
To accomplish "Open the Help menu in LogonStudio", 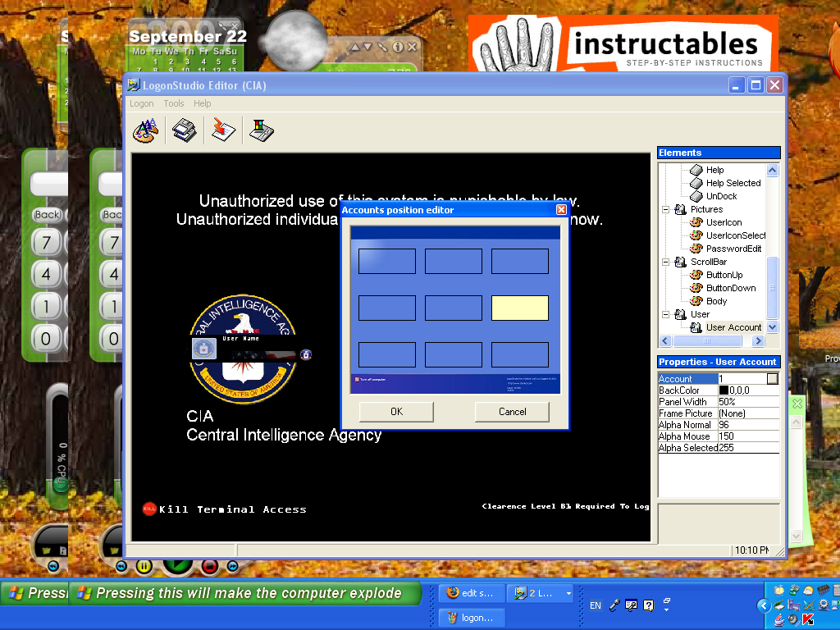I will click(202, 103).
